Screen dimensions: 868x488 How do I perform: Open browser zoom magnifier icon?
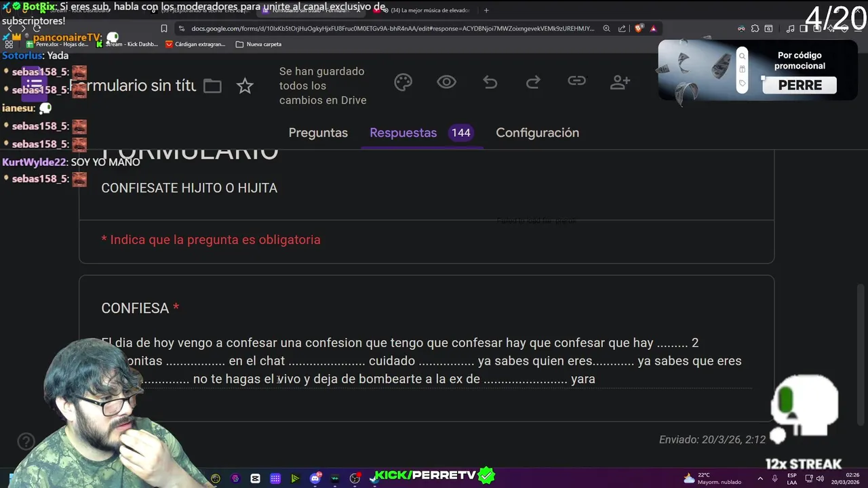[606, 28]
